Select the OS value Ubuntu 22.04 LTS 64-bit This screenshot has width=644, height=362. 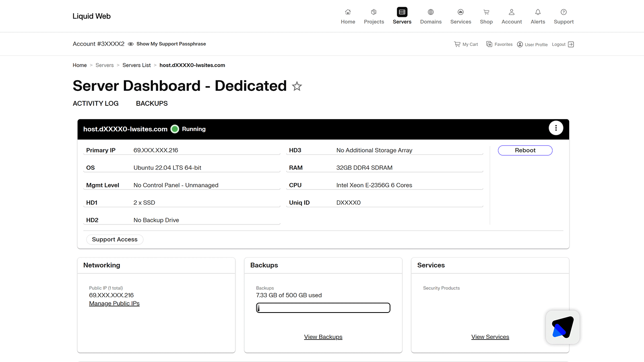tap(167, 168)
